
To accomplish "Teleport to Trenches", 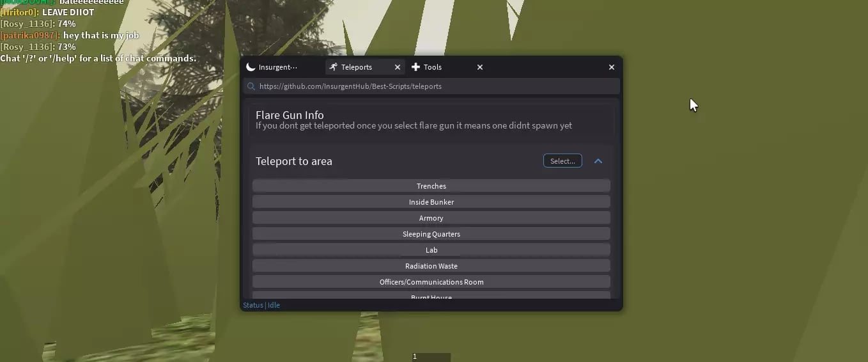I will [431, 186].
